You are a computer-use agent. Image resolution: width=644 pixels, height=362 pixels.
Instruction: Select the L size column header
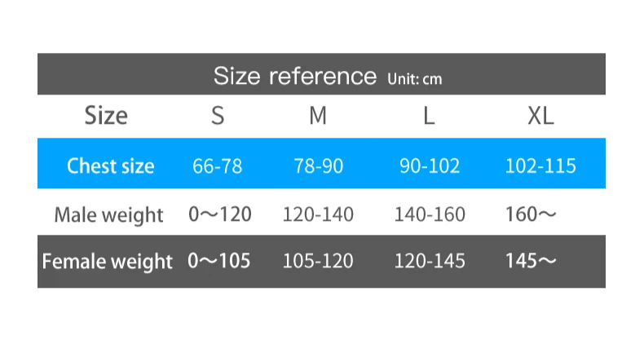[429, 116]
